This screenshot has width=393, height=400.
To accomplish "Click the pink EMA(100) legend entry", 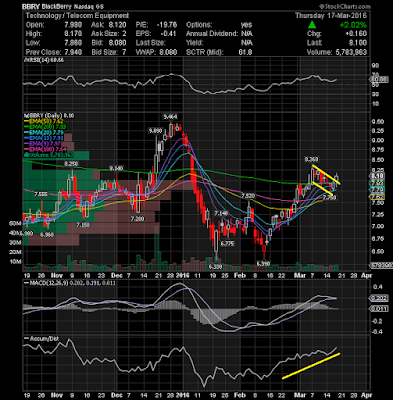I will tap(44, 149).
